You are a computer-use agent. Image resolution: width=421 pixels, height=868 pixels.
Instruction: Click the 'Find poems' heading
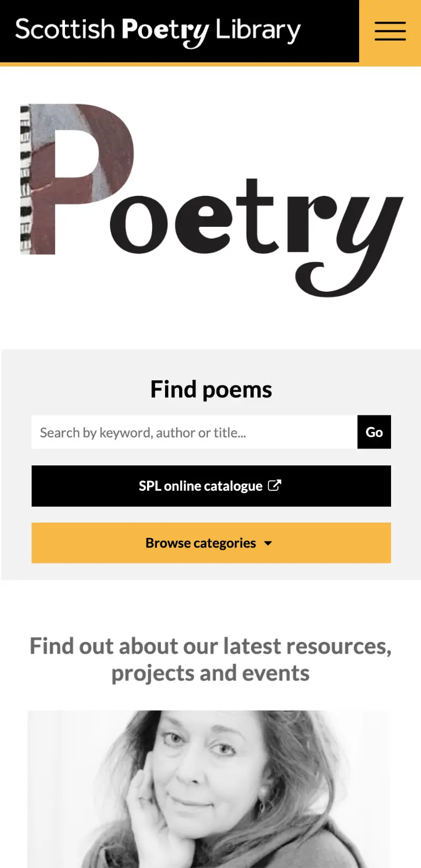pyautogui.click(x=211, y=390)
